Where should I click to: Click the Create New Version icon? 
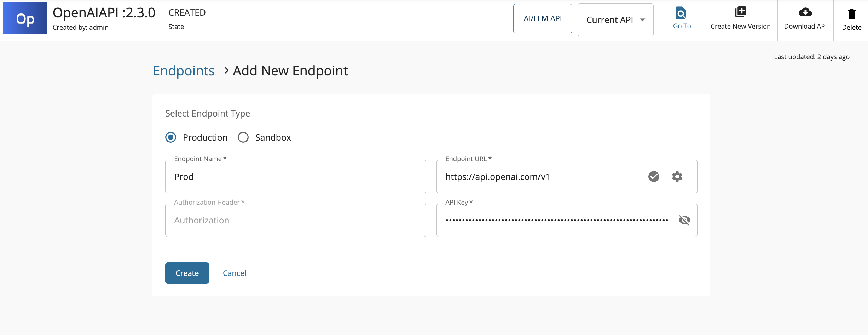coord(740,12)
